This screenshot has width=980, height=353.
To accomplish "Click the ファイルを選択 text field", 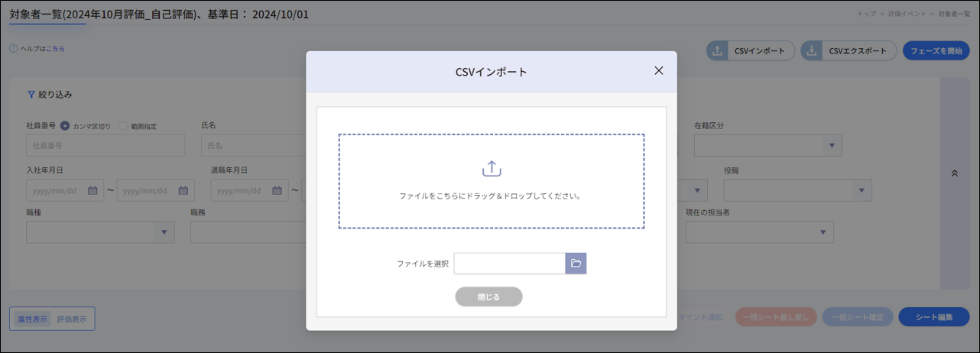I will click(x=510, y=264).
